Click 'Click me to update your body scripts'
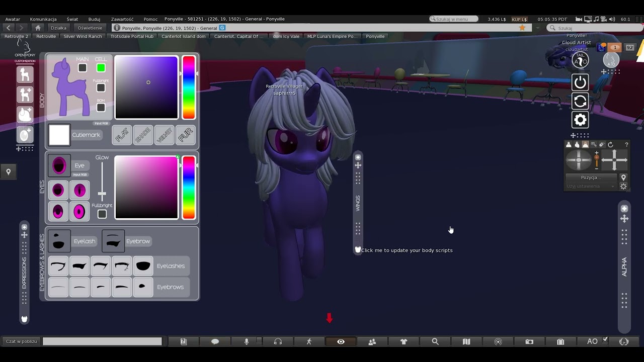The image size is (644, 362). (x=407, y=250)
